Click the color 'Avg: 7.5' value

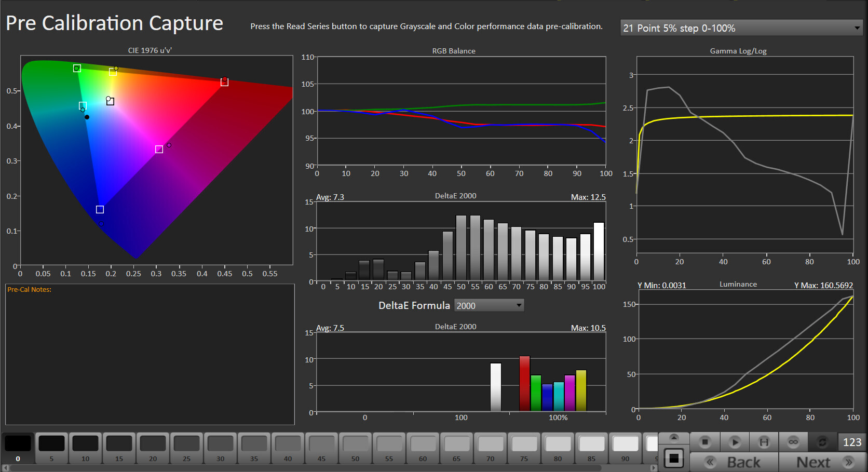[330, 328]
